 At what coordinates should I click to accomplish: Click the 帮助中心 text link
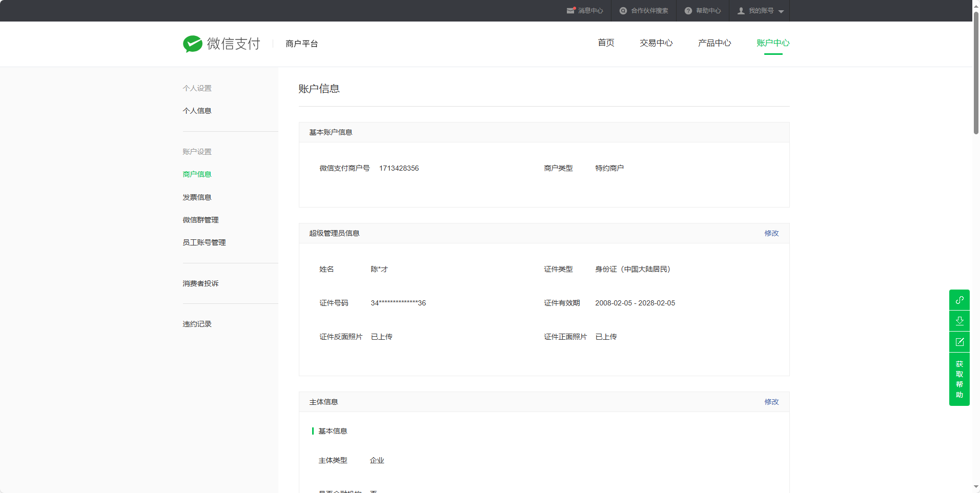pos(708,11)
